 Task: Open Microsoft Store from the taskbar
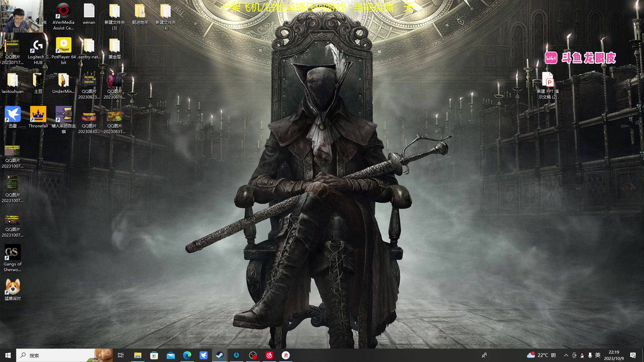(154, 355)
